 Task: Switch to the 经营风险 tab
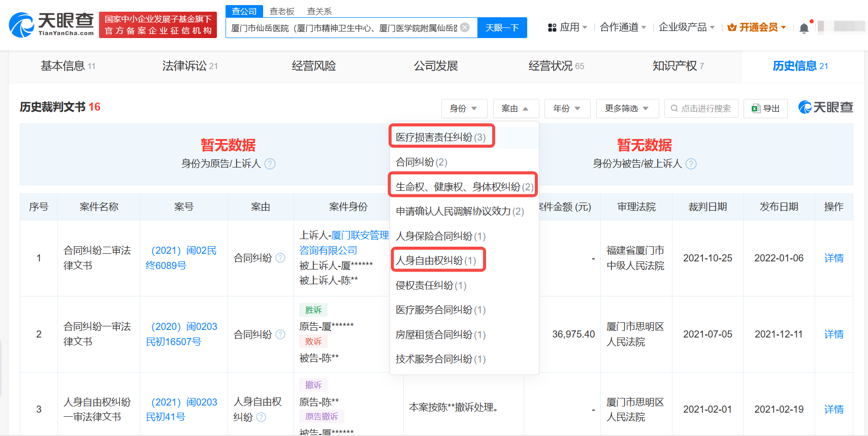click(x=314, y=66)
